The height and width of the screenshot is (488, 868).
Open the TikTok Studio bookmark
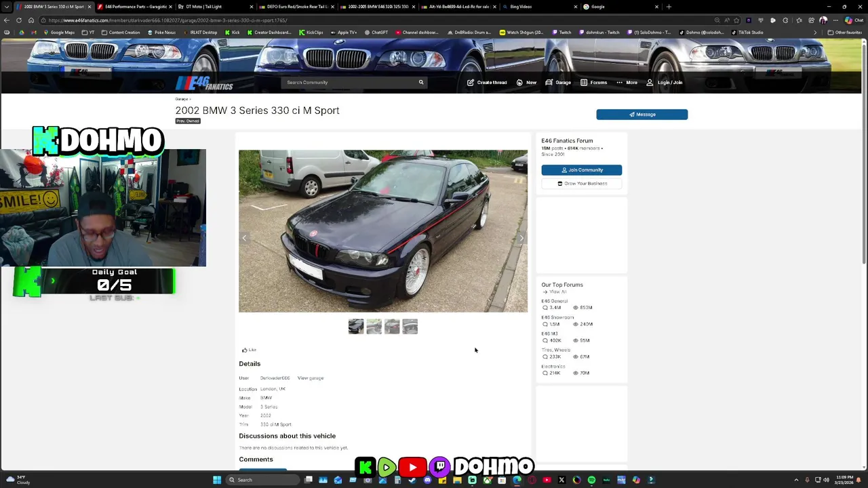pyautogui.click(x=747, y=33)
